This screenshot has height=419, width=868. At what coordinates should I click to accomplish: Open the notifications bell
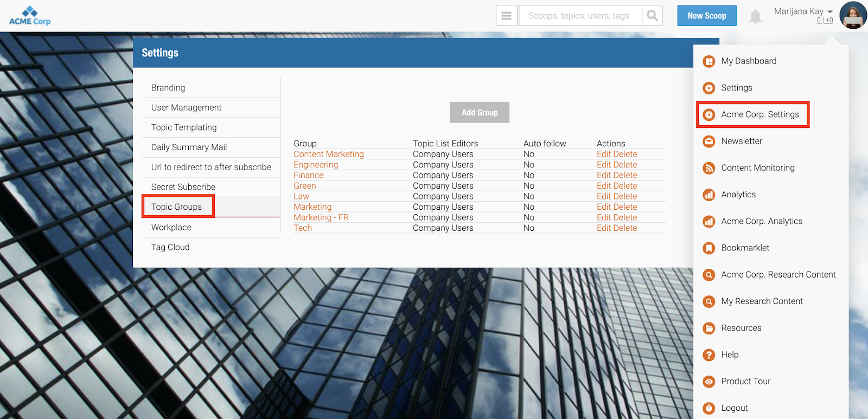click(x=755, y=16)
